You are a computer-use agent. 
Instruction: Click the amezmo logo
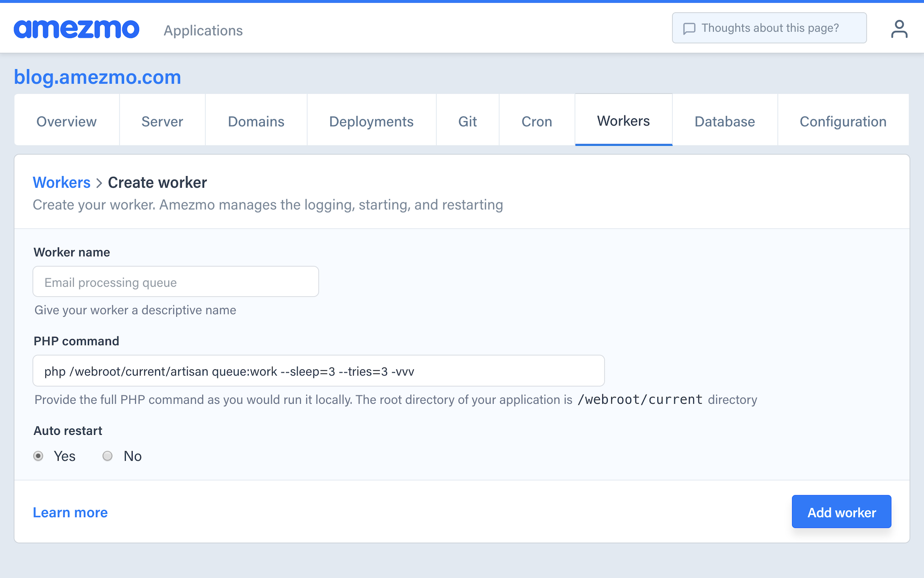tap(76, 29)
